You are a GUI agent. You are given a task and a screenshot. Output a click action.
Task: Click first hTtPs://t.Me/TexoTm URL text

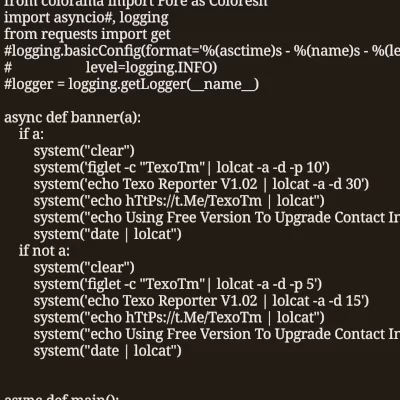[194, 201]
